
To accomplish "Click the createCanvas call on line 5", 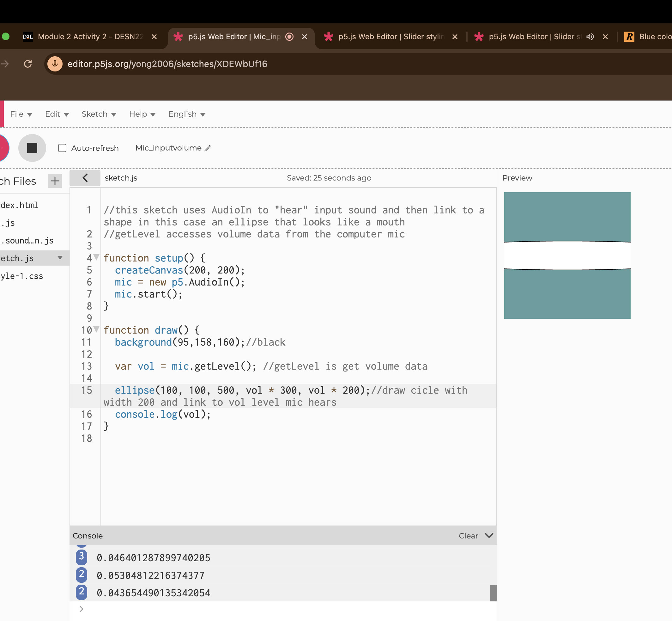I will [x=180, y=270].
